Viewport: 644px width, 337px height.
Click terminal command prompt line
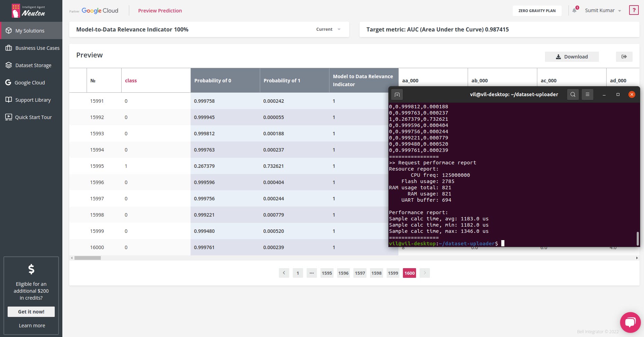point(447,244)
